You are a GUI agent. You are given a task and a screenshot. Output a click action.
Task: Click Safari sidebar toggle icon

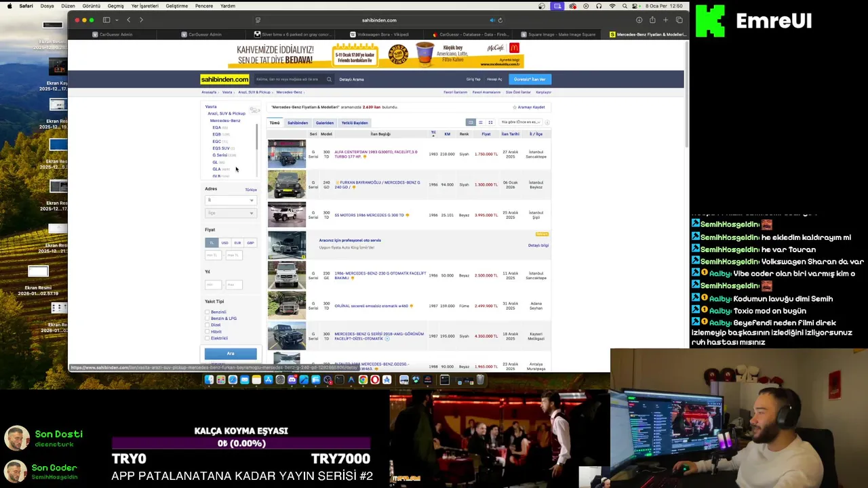click(106, 20)
